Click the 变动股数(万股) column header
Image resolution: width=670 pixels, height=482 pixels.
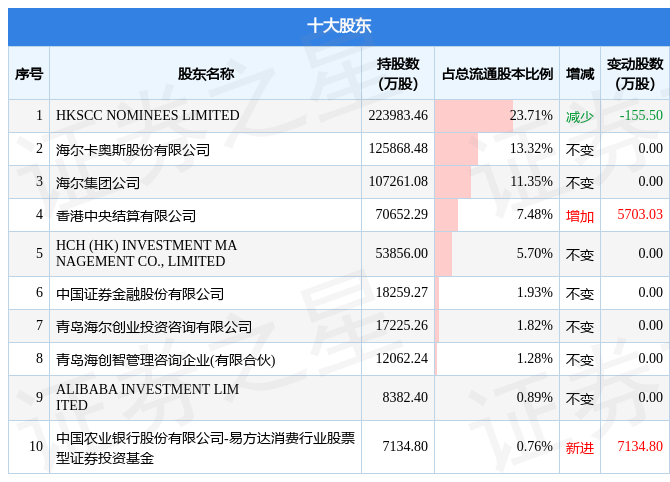coord(635,74)
